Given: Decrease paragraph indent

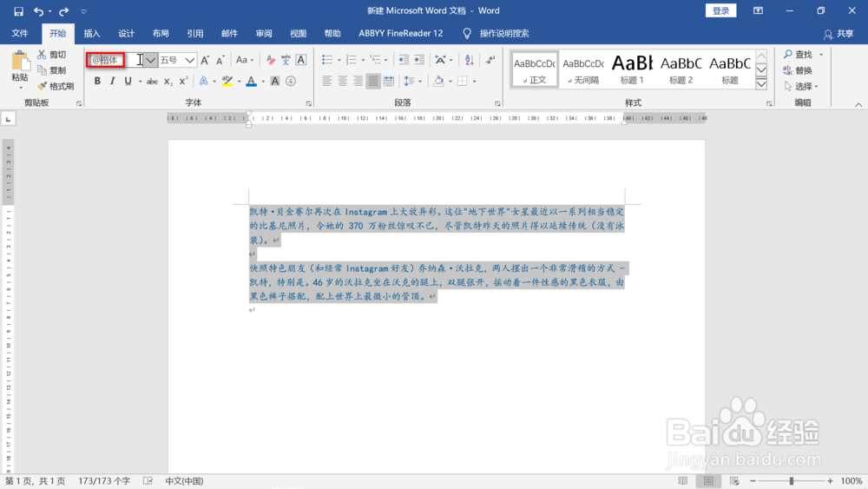Looking at the screenshot, I should click(404, 60).
